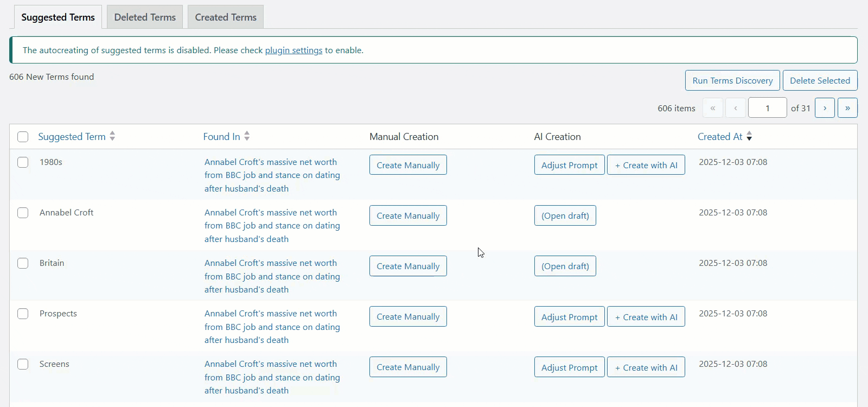Click Adjust Prompt for 1980s
This screenshot has height=407, width=868.
click(x=569, y=165)
